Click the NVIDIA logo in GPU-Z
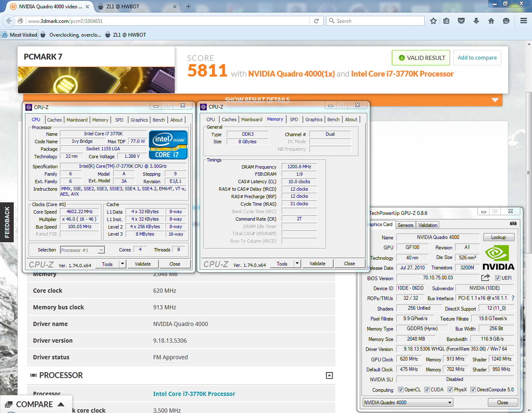This screenshot has width=532, height=413. (498, 258)
